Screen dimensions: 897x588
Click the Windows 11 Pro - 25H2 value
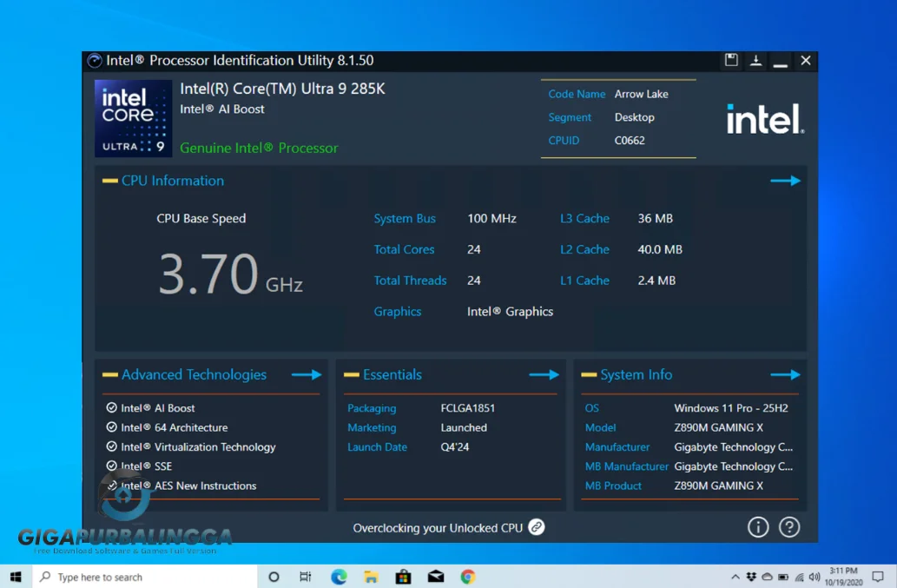coord(730,408)
